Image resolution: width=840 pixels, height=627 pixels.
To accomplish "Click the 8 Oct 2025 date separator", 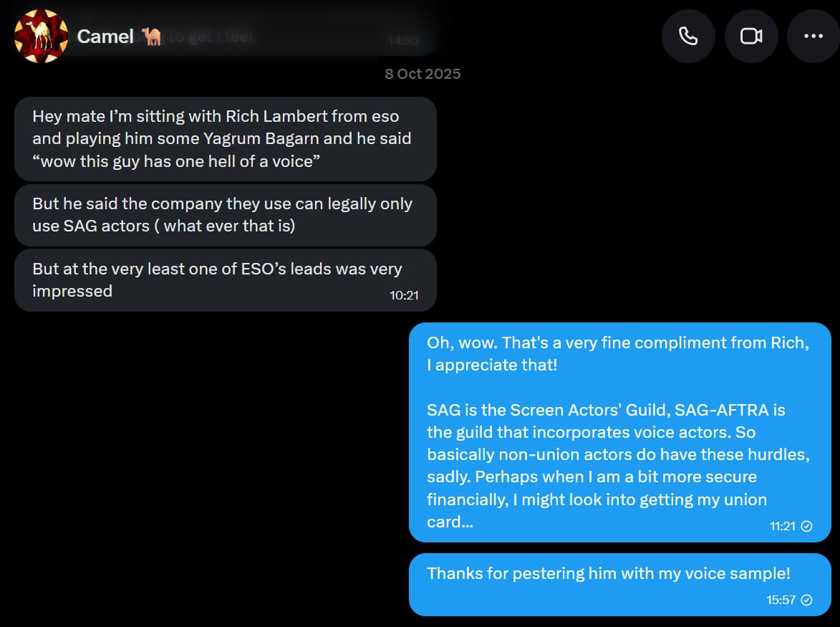I will (x=423, y=74).
